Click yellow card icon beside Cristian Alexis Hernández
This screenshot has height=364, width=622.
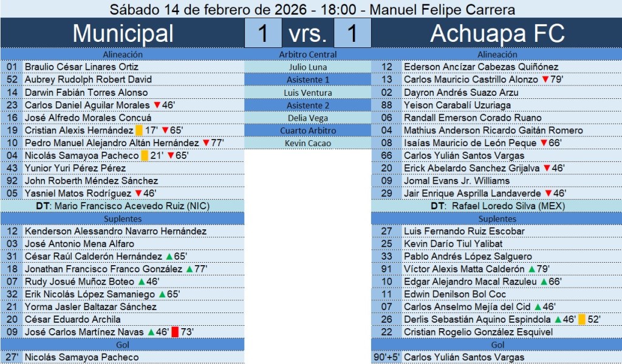pos(139,130)
